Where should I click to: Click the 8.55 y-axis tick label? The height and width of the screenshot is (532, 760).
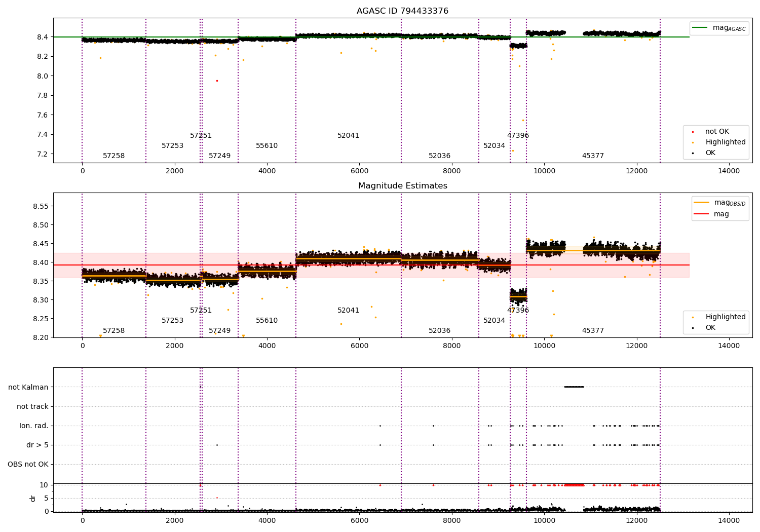(x=40, y=207)
